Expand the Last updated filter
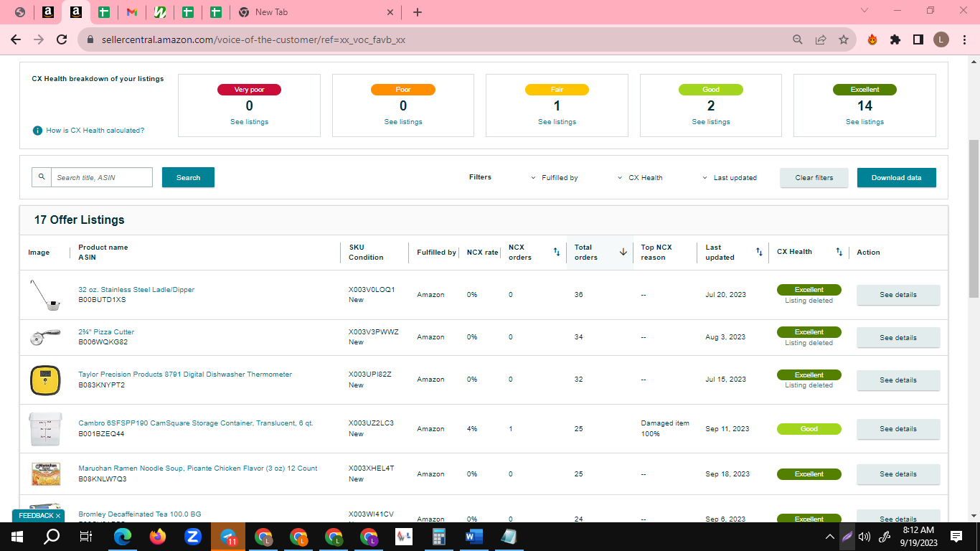This screenshot has width=980, height=551. pos(730,178)
